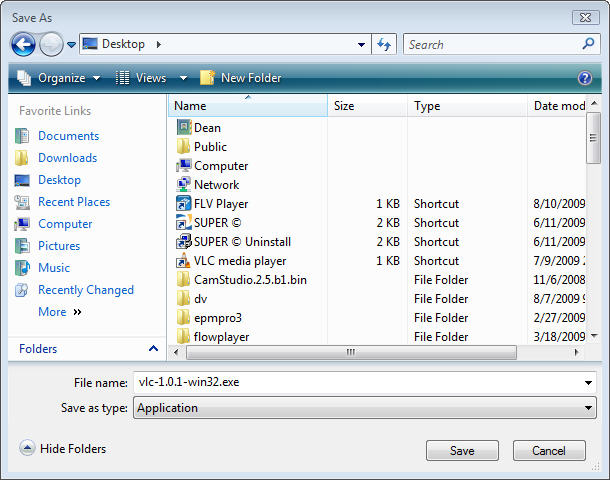The width and height of the screenshot is (610, 480).
Task: Open the Computer favorite link
Action: tap(65, 224)
